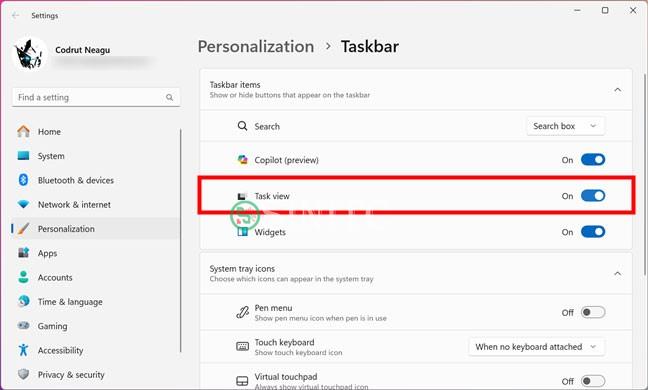
Task: Open Gaming settings label
Action: click(52, 326)
